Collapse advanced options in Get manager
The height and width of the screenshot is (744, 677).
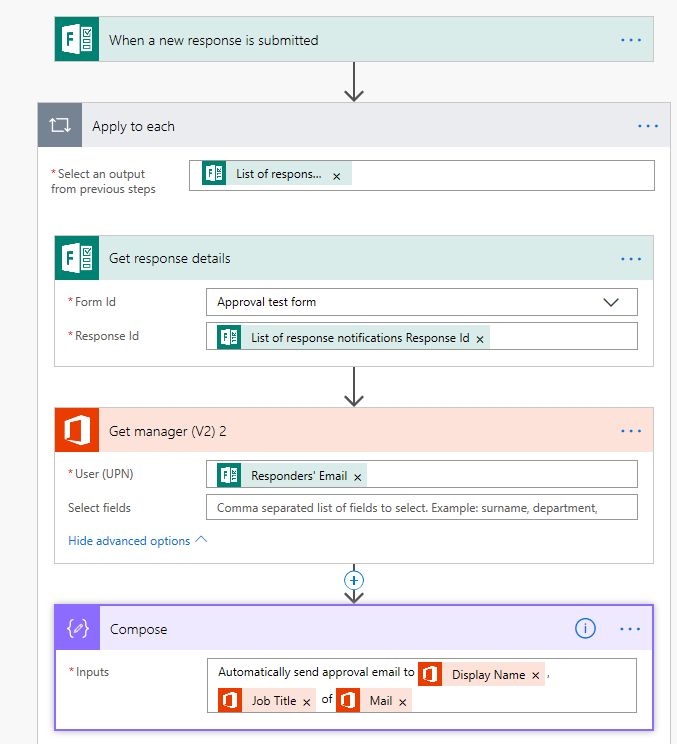click(137, 541)
